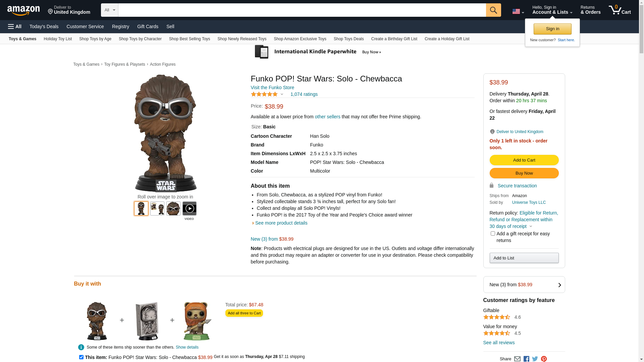
Task: Click the Add to Cart button
Action: click(x=524, y=160)
